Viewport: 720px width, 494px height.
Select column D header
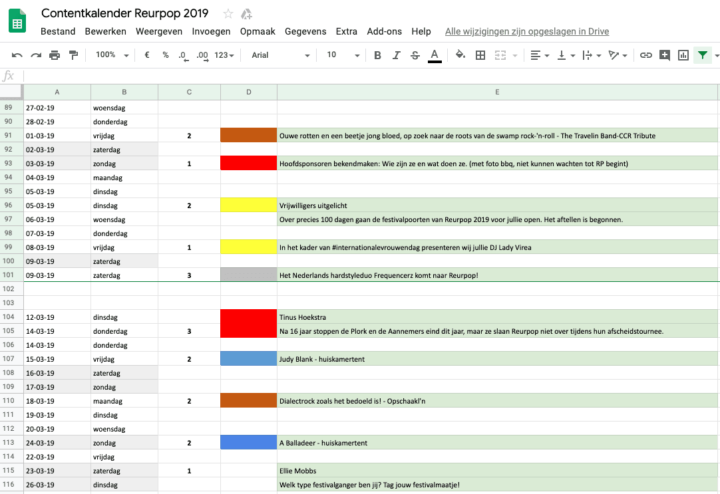(248, 92)
